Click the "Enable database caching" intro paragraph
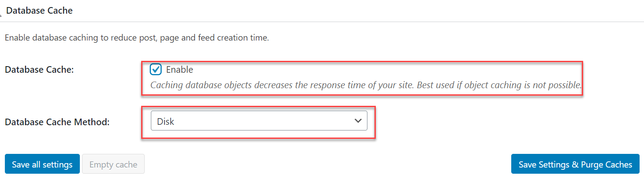Screen dimensions: 644x179 pyautogui.click(x=137, y=38)
